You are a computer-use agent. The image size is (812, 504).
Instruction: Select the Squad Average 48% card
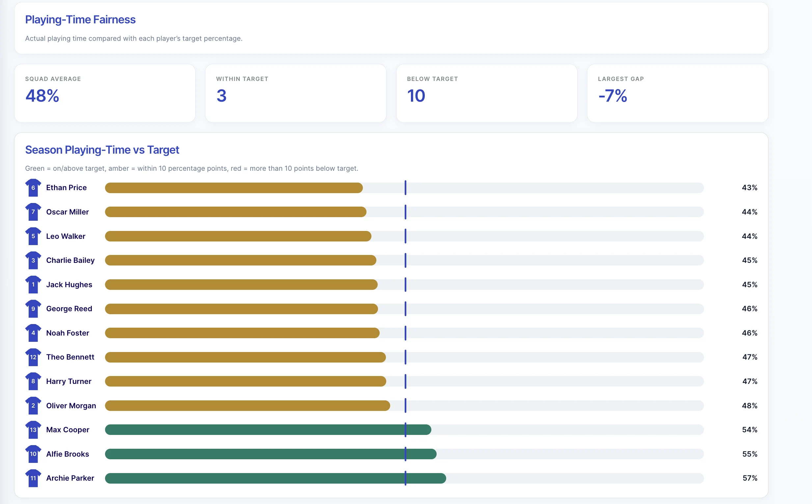pos(105,93)
